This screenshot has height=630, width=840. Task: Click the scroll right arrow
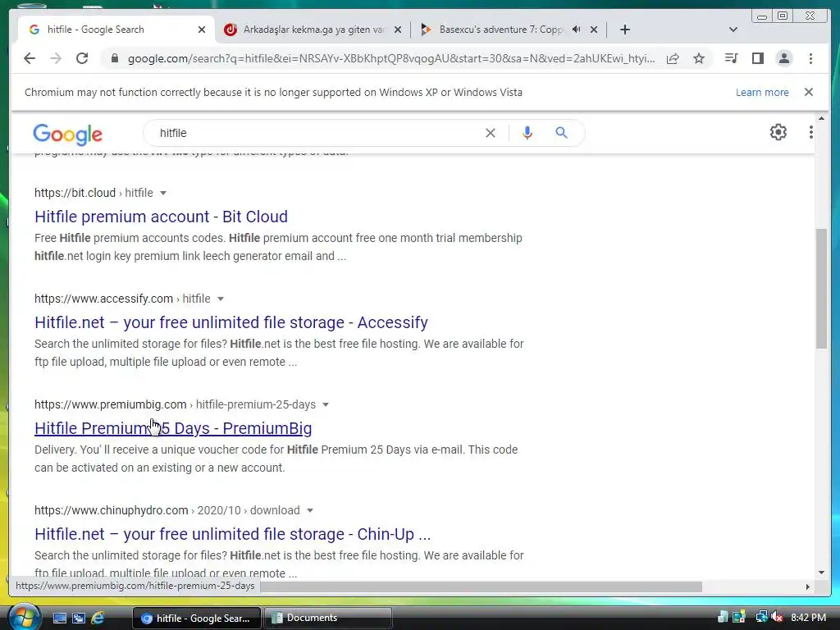click(808, 587)
